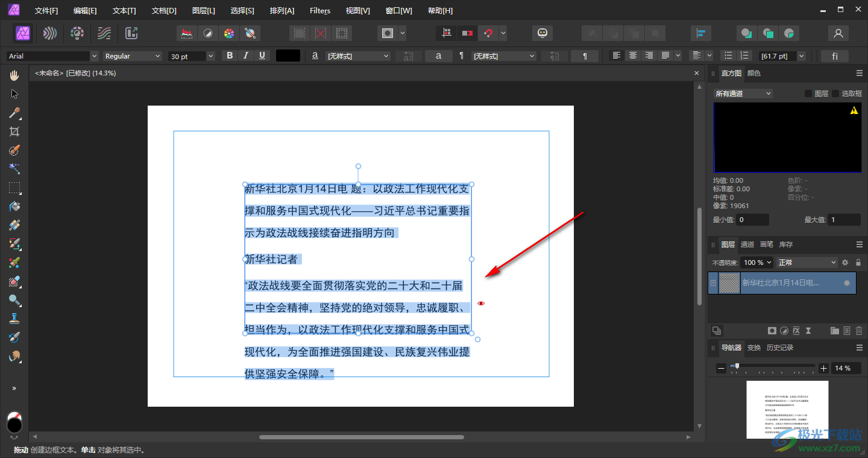This screenshot has height=458, width=868.
Task: Expand more tools with » button
Action: coord(14,388)
